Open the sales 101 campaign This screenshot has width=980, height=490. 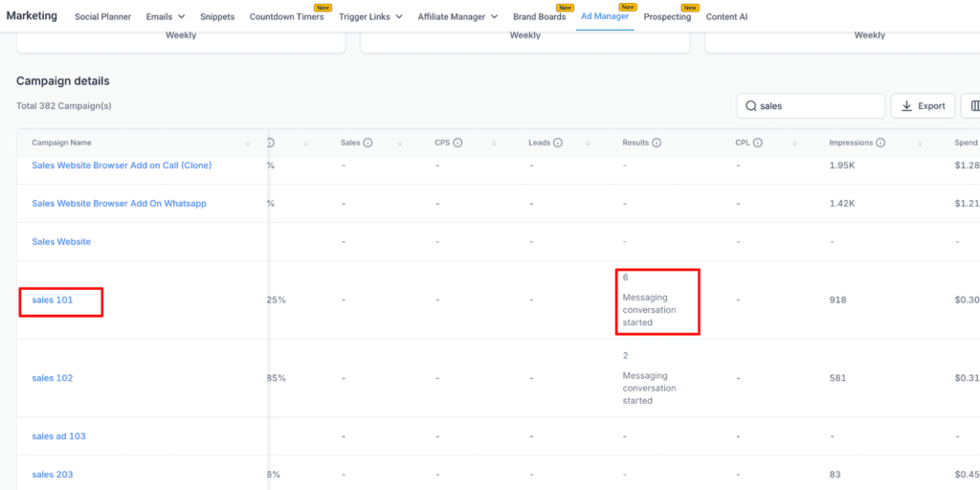53,300
